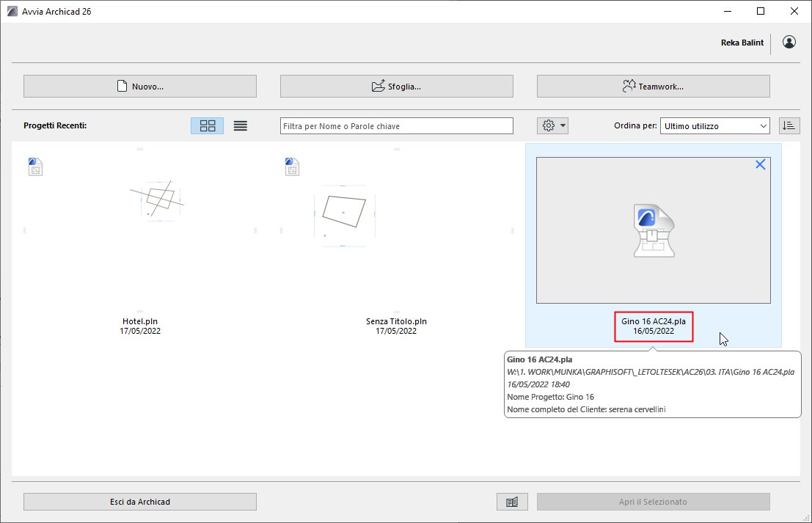Close the Avvia Archicad 26 window
The height and width of the screenshot is (523, 812).
click(794, 11)
